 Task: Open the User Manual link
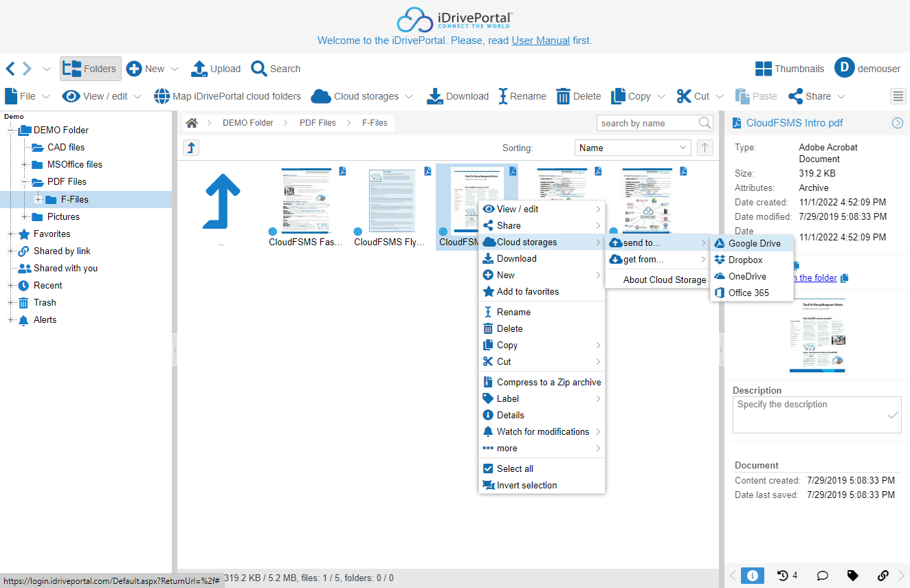(x=540, y=41)
